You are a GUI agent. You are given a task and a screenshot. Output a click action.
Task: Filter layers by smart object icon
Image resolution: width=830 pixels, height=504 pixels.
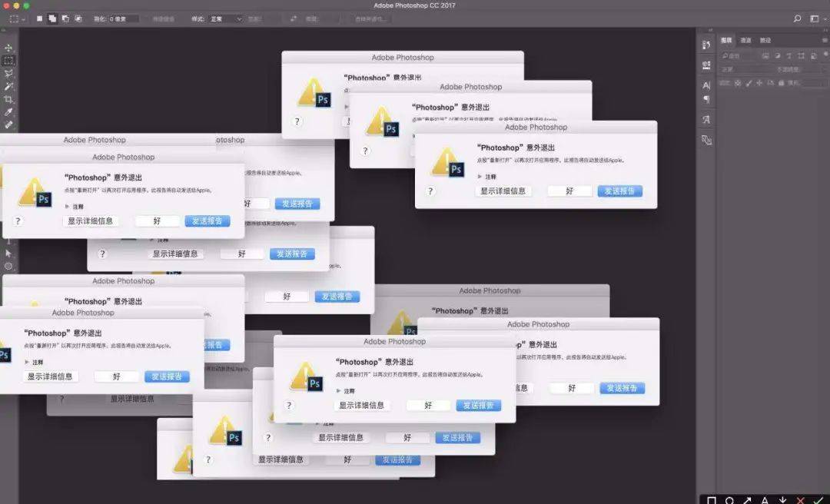coord(813,55)
